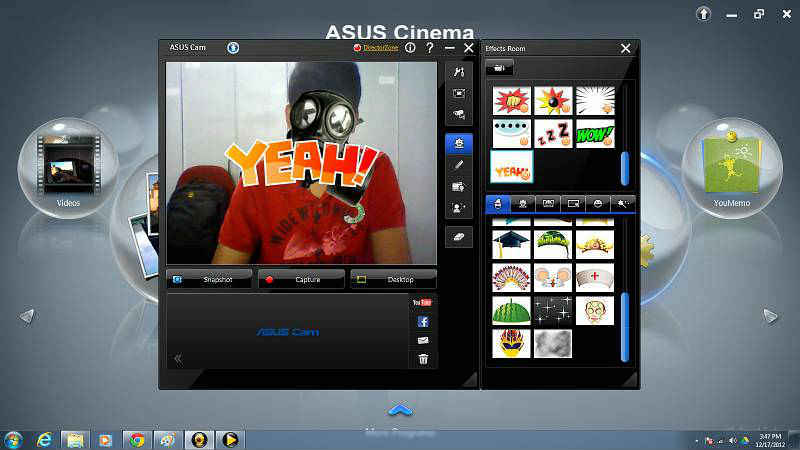Launch Internet Explorer from taskbar
Image resolution: width=800 pixels, height=450 pixels.
[44, 440]
